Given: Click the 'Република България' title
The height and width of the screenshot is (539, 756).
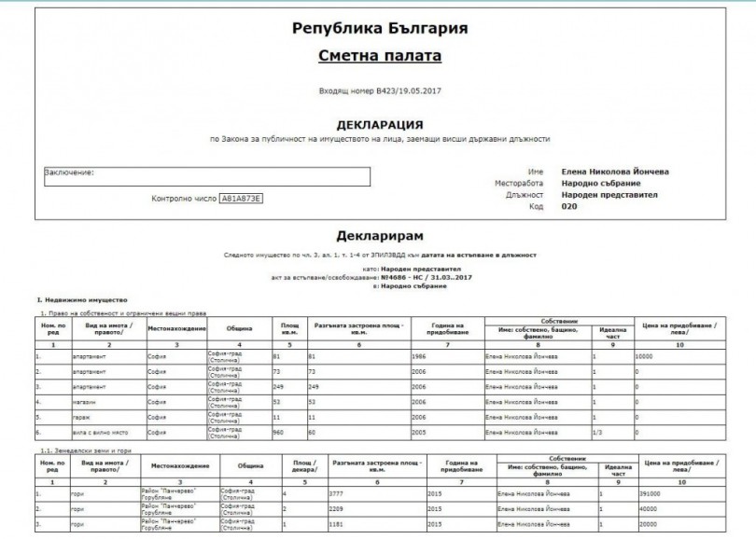Looking at the screenshot, I should tap(380, 28).
